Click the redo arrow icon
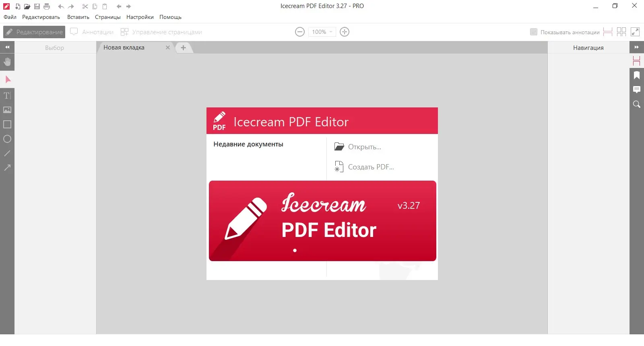The image size is (644, 346). click(71, 6)
